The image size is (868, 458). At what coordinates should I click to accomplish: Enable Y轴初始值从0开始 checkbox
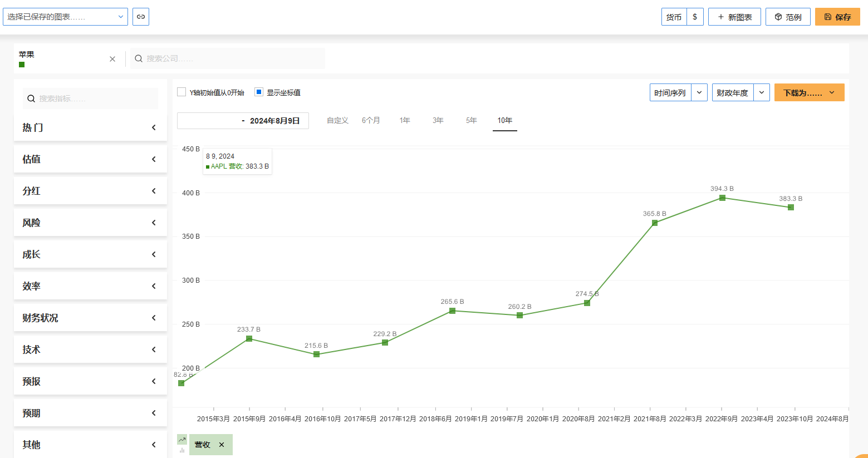[x=182, y=92]
